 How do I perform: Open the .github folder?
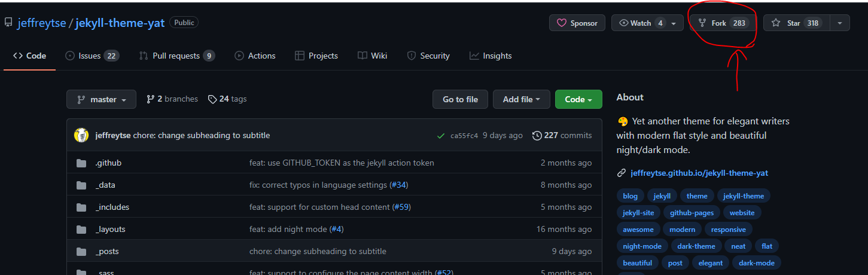pos(108,163)
